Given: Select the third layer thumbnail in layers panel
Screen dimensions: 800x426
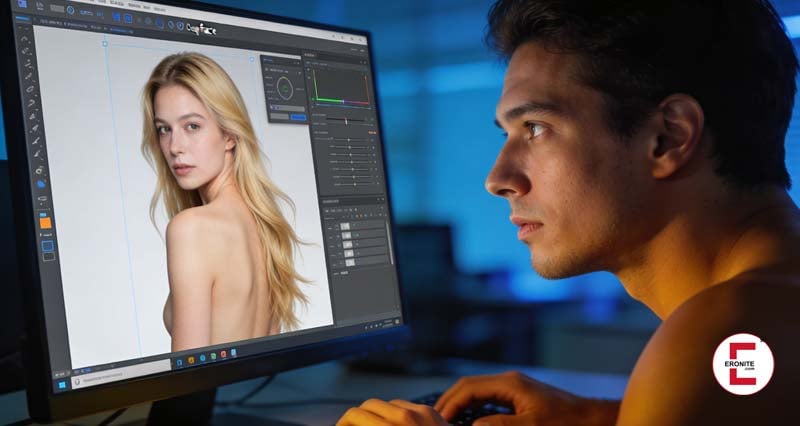Looking at the screenshot, I should coord(347,244).
